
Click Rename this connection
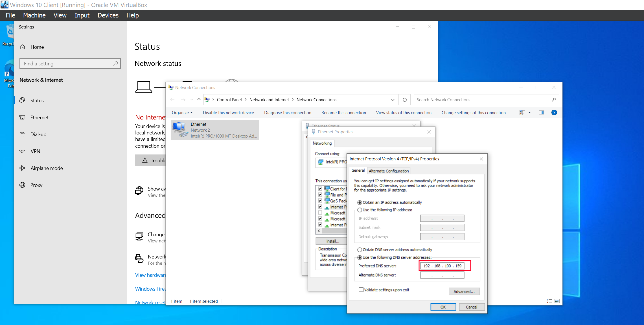click(343, 113)
